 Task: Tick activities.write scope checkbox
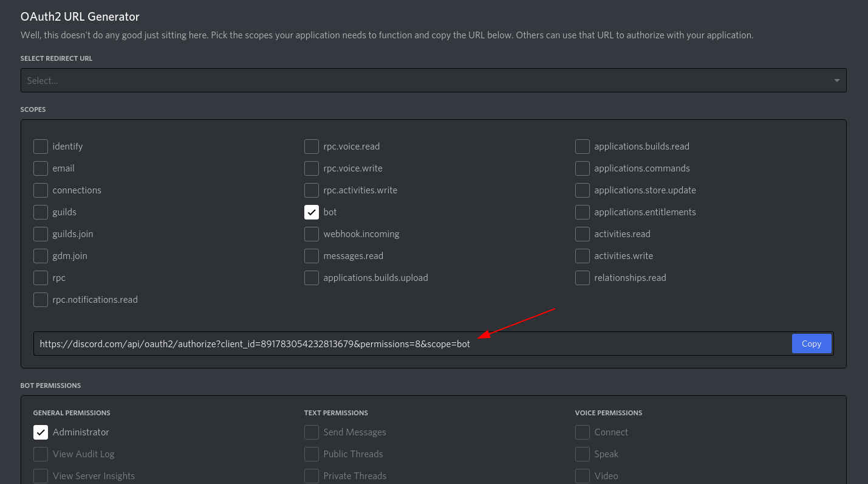[583, 256]
